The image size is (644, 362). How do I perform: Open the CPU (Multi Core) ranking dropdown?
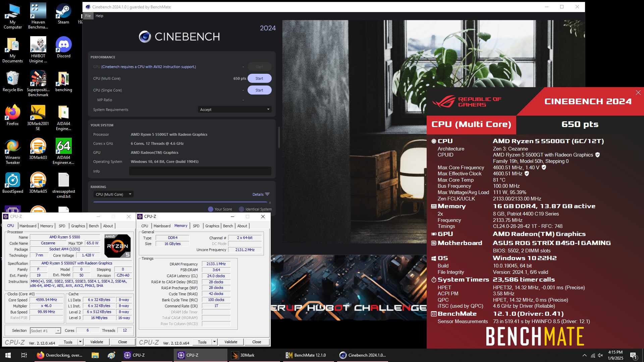[113, 194]
